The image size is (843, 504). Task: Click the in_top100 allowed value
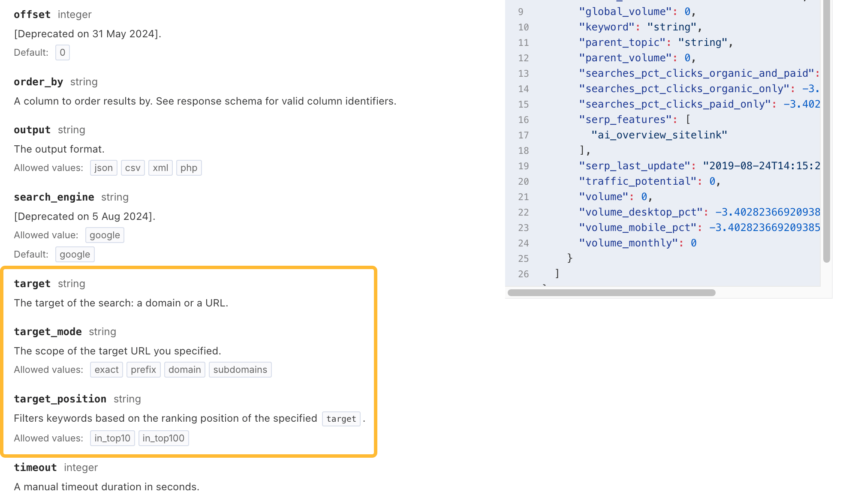click(163, 438)
